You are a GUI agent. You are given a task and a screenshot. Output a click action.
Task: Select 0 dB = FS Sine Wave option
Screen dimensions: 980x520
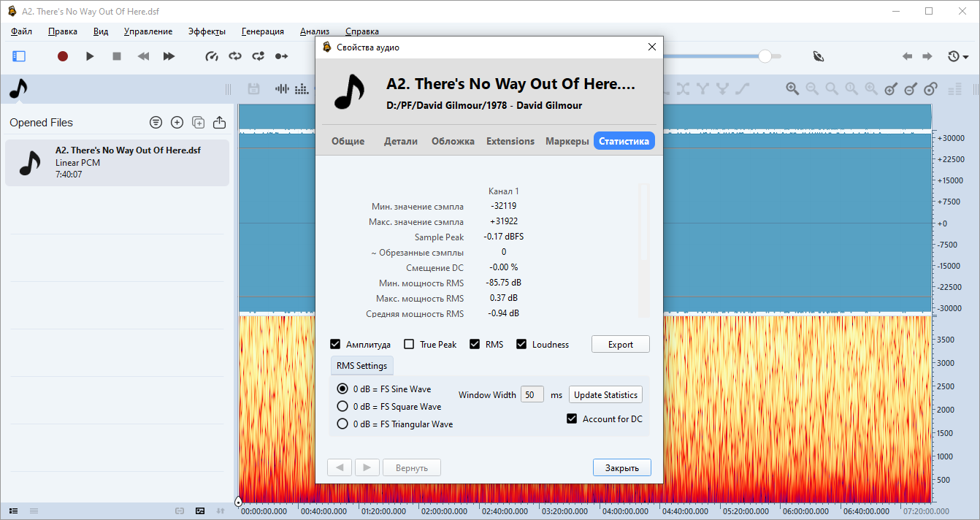342,389
